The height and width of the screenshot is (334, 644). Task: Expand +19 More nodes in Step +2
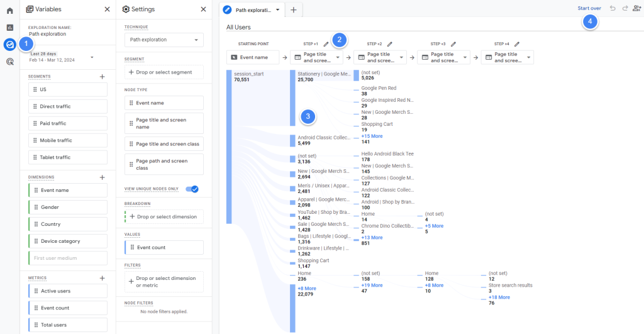[x=372, y=285]
